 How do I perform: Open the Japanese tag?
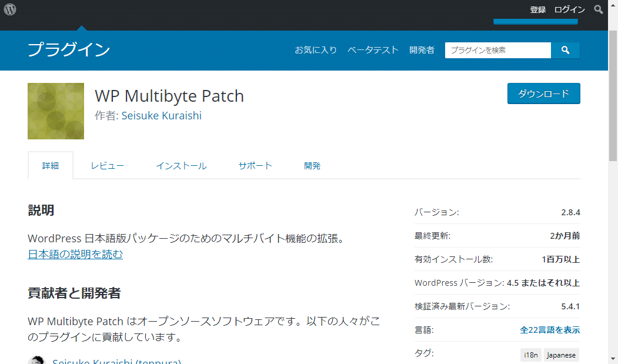[x=561, y=355]
